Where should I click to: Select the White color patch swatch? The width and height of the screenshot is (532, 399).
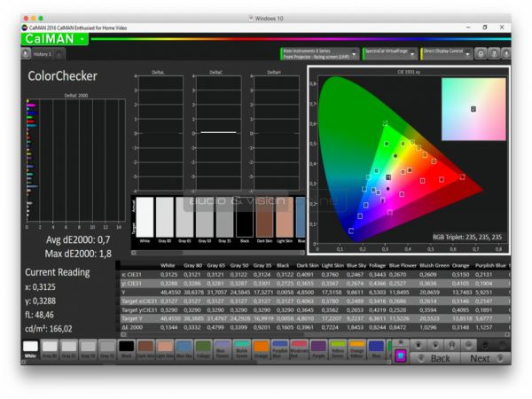click(31, 349)
